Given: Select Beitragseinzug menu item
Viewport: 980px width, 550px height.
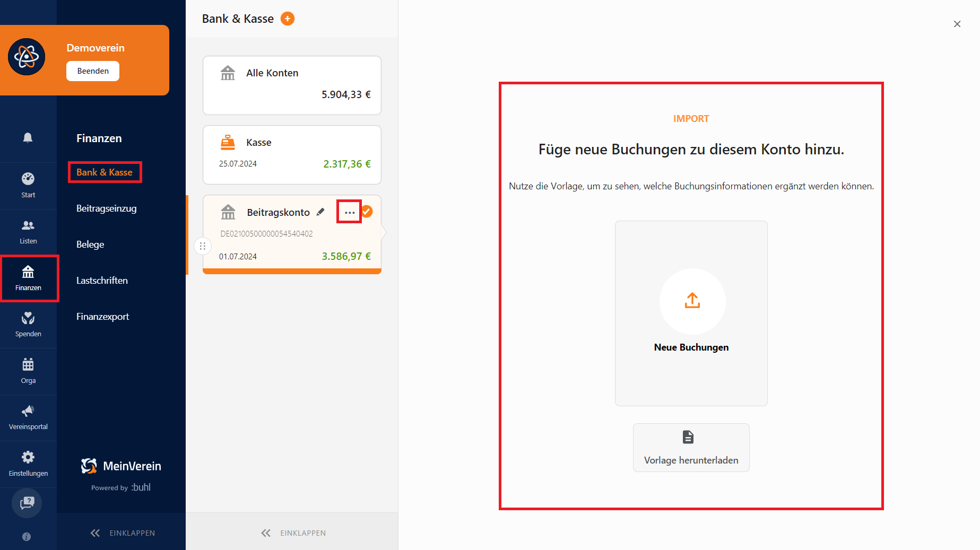Looking at the screenshot, I should (107, 208).
